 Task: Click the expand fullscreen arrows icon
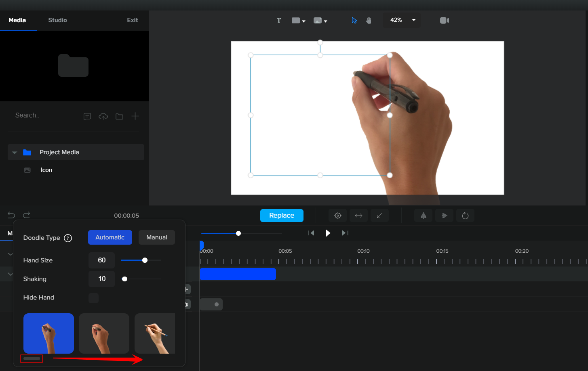[x=379, y=216]
